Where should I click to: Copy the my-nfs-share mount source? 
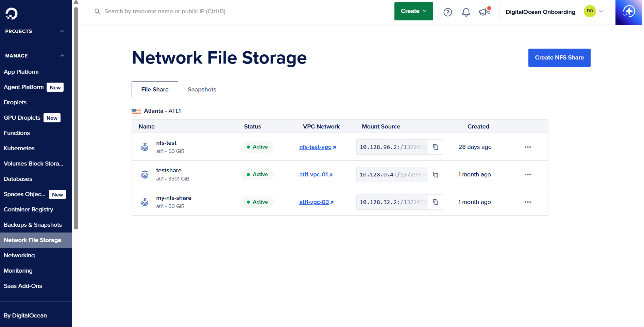436,202
